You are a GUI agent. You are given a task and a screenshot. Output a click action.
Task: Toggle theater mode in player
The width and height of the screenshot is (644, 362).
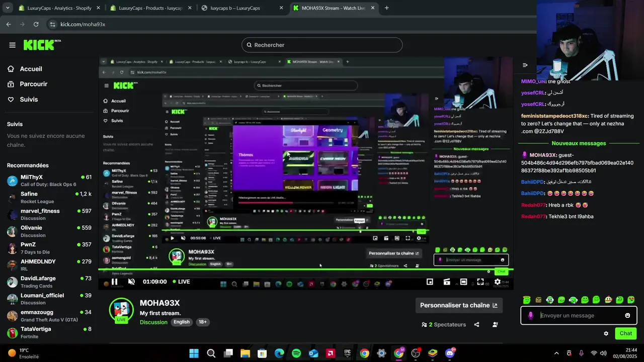pos(463,282)
